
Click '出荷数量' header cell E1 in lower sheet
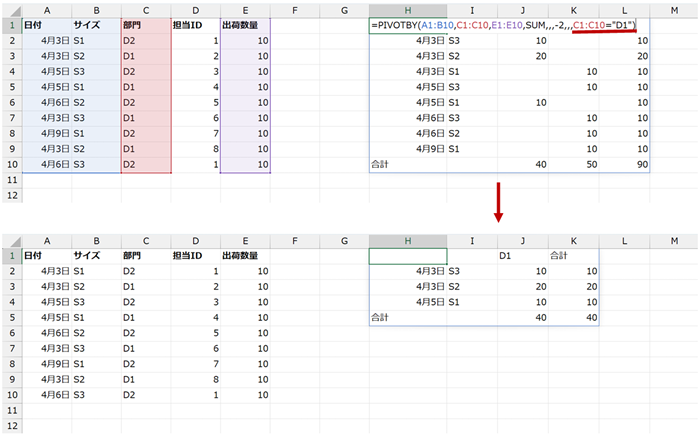click(245, 256)
